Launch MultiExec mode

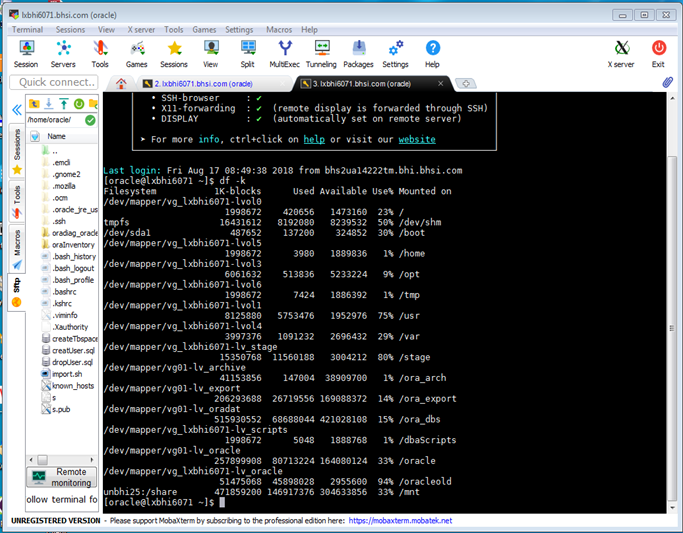pos(285,54)
